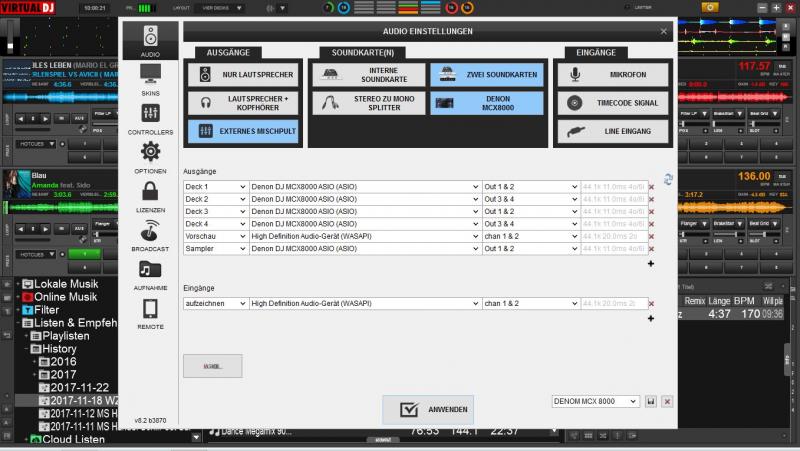Select Externes Mischpult output mode
The height and width of the screenshot is (451, 800).
[243, 131]
